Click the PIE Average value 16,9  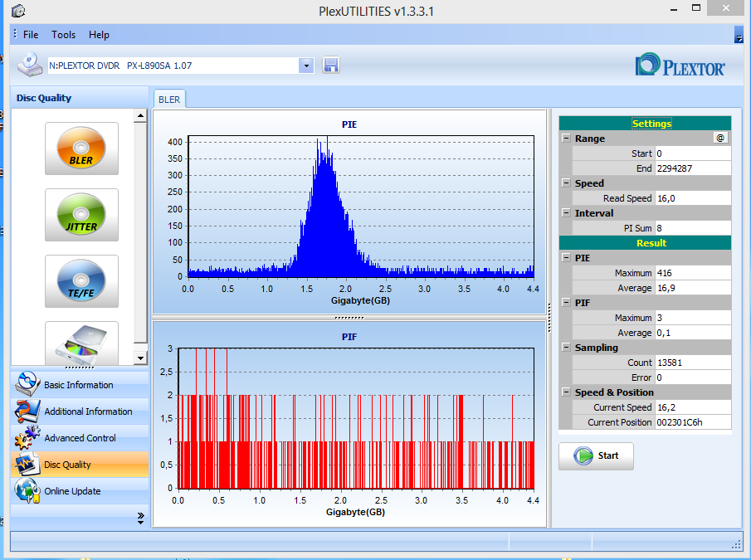click(693, 288)
